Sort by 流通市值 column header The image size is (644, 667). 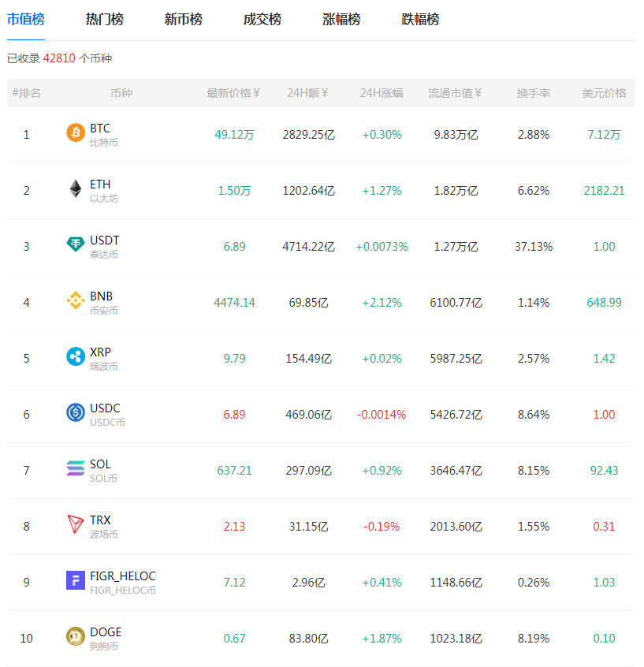455,93
